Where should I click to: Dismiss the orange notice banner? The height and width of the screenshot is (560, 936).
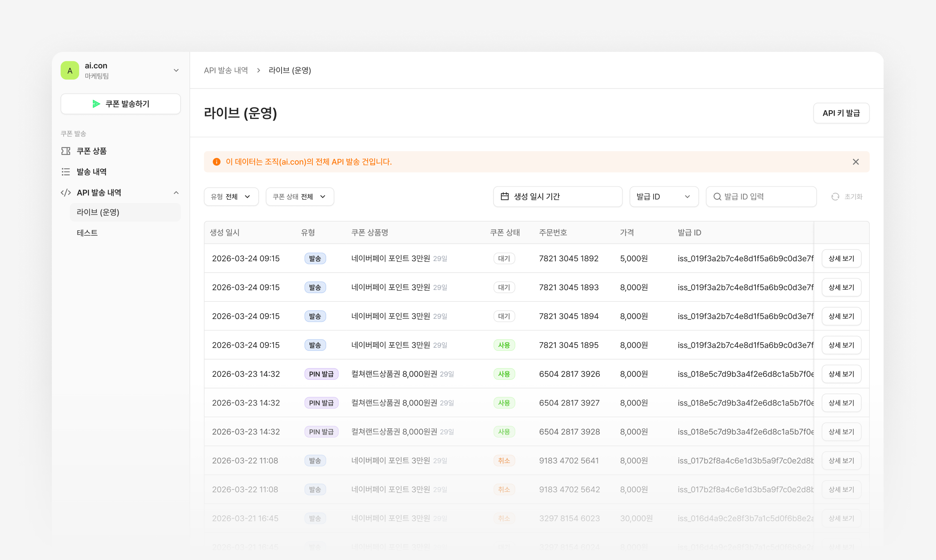[x=855, y=162]
